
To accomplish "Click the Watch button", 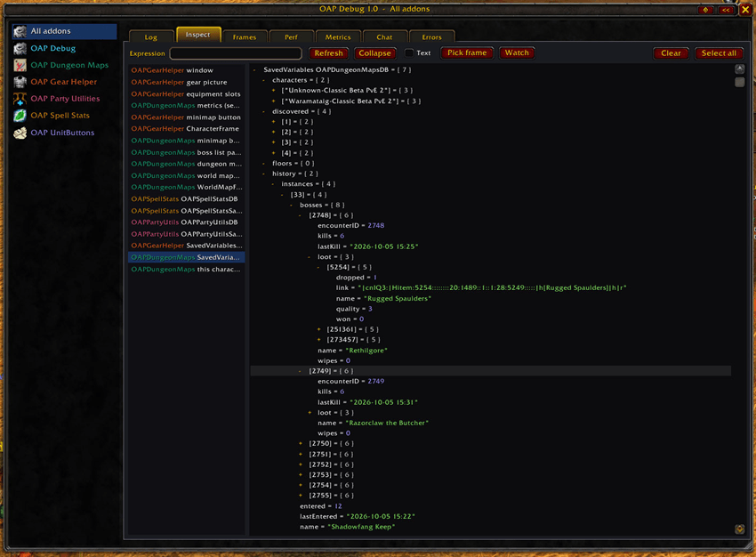I will tap(517, 52).
